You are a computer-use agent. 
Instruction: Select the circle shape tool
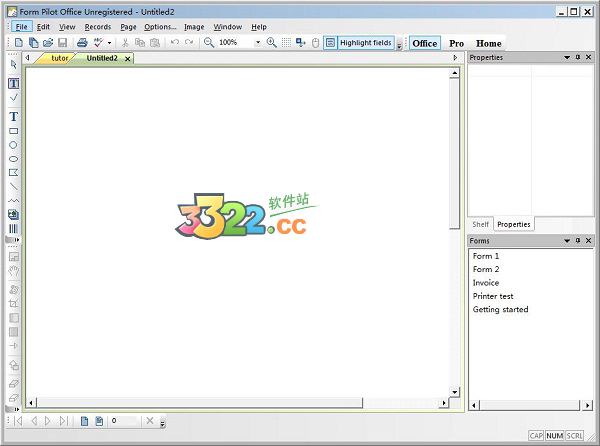click(13, 145)
